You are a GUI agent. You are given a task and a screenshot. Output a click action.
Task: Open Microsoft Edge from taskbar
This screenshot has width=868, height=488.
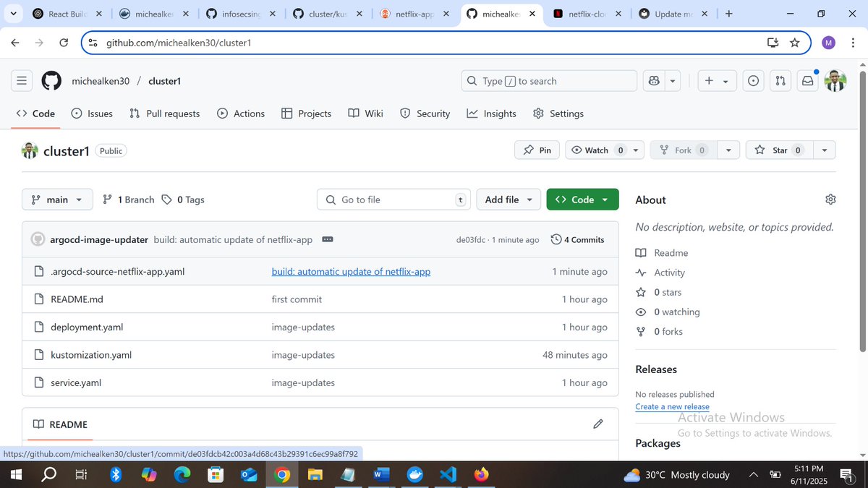pyautogui.click(x=182, y=475)
